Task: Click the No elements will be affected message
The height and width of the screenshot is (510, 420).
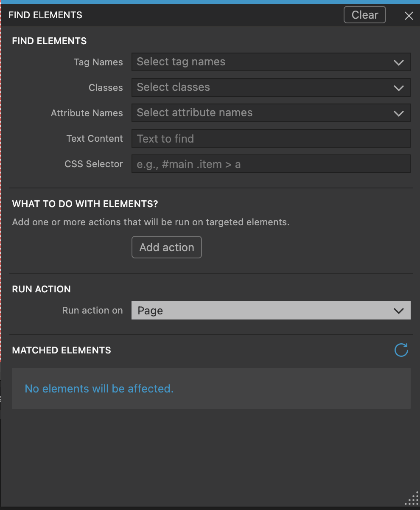Action: [99, 389]
